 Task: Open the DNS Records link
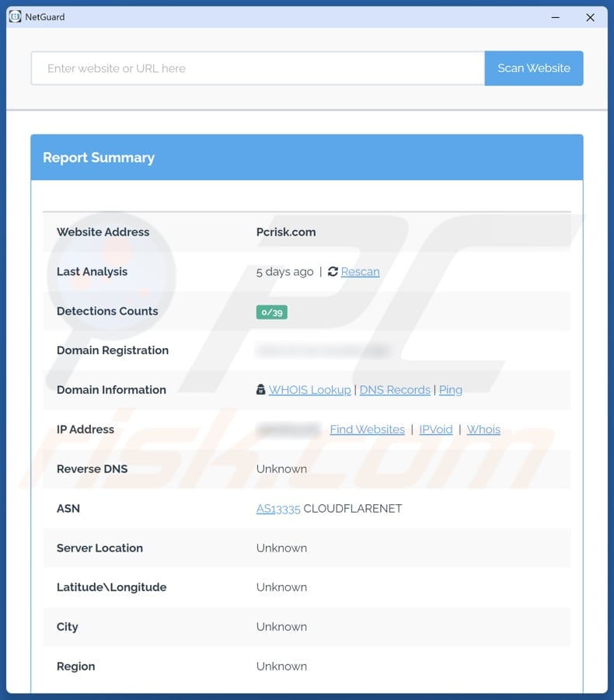tap(395, 390)
